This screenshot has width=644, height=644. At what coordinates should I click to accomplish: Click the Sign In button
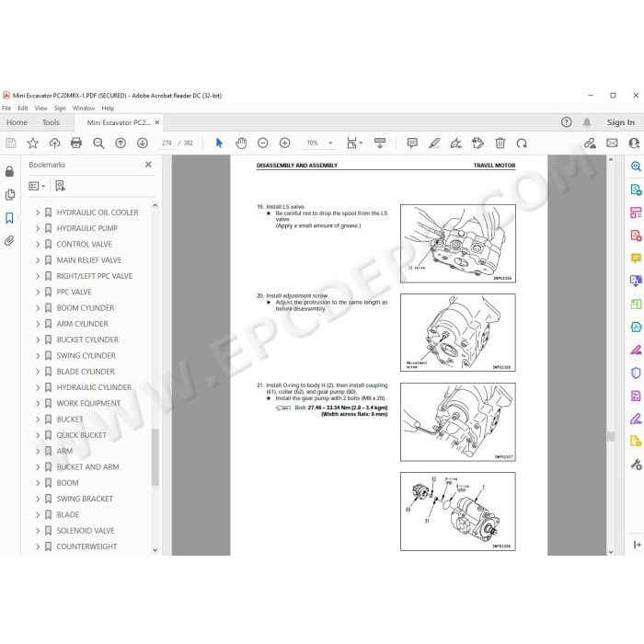[x=621, y=122]
